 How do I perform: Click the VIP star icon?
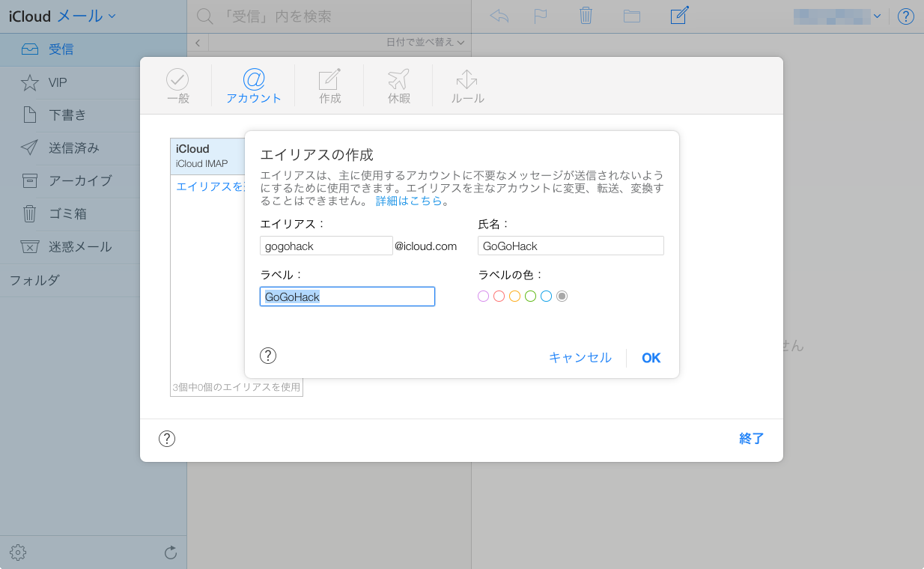pos(29,82)
